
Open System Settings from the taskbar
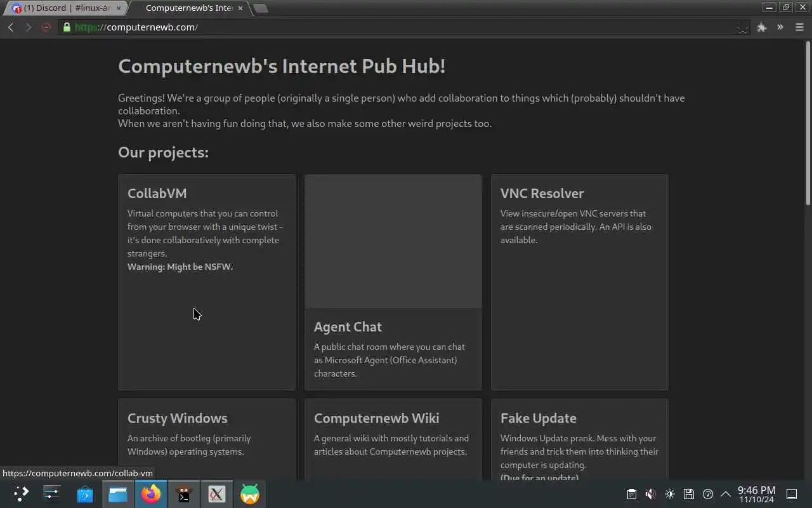tap(51, 493)
